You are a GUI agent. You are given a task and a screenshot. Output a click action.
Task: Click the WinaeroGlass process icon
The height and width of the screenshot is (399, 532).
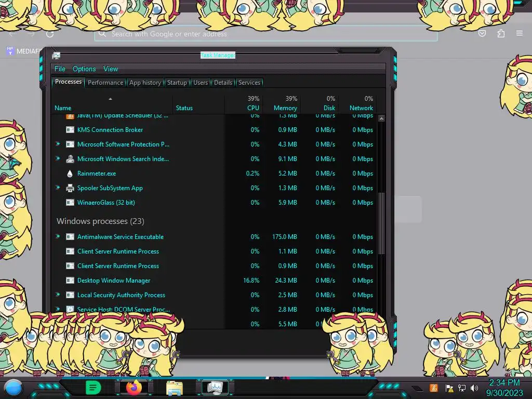tap(70, 203)
